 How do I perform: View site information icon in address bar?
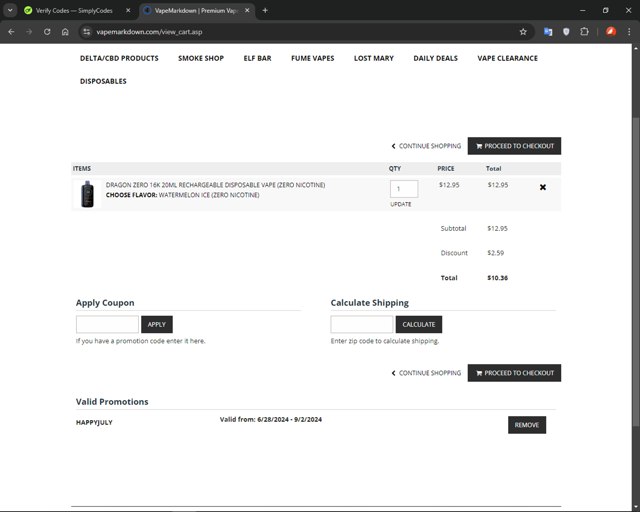pyautogui.click(x=86, y=32)
